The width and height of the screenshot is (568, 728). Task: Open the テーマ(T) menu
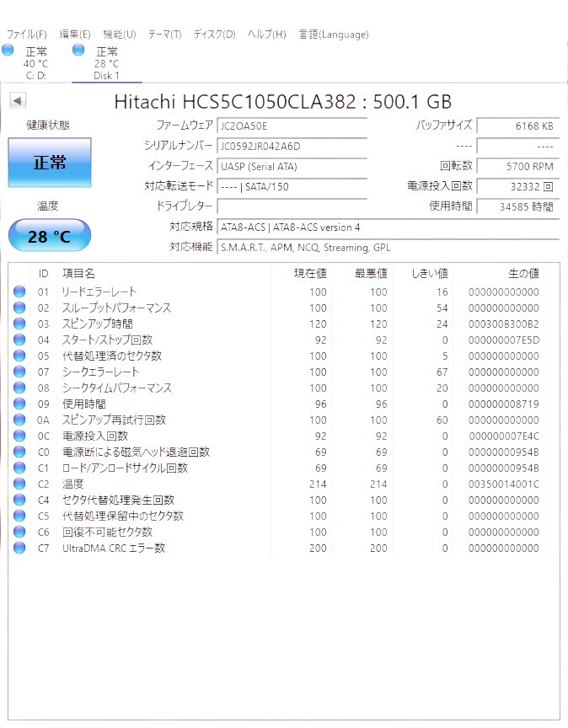165,35
